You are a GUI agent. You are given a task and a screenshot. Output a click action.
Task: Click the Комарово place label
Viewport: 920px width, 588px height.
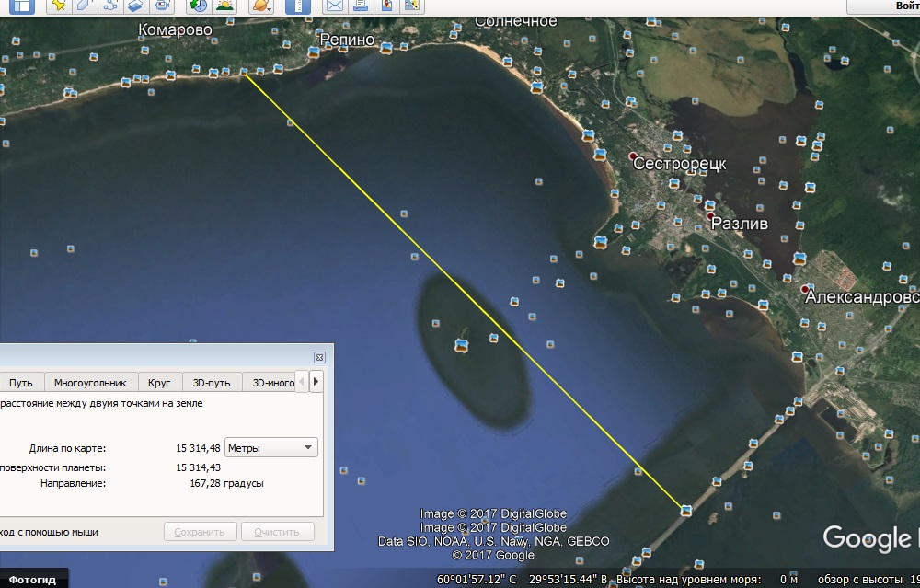coord(175,30)
